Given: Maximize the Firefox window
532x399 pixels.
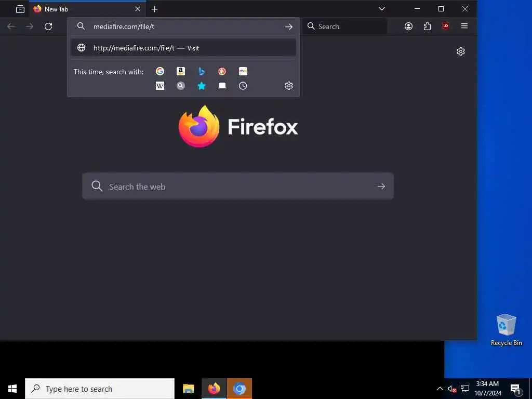Looking at the screenshot, I should (x=441, y=9).
